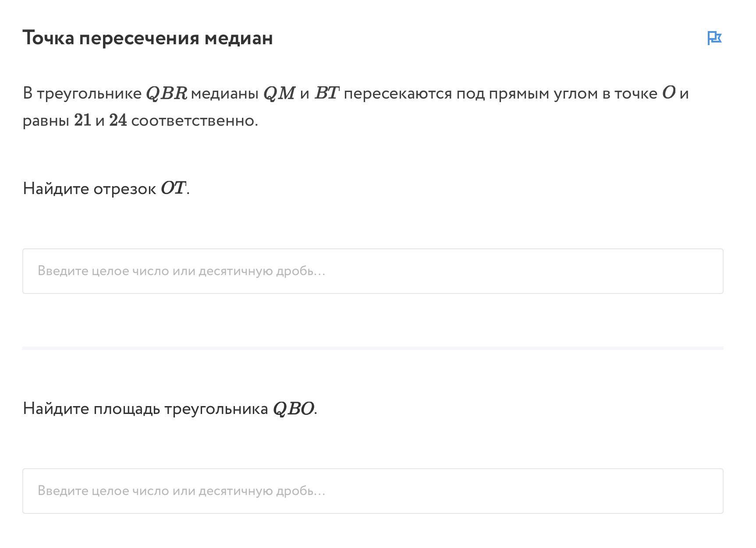
Task: Click the text "Найдите площадь треугольника"
Action: click(146, 409)
